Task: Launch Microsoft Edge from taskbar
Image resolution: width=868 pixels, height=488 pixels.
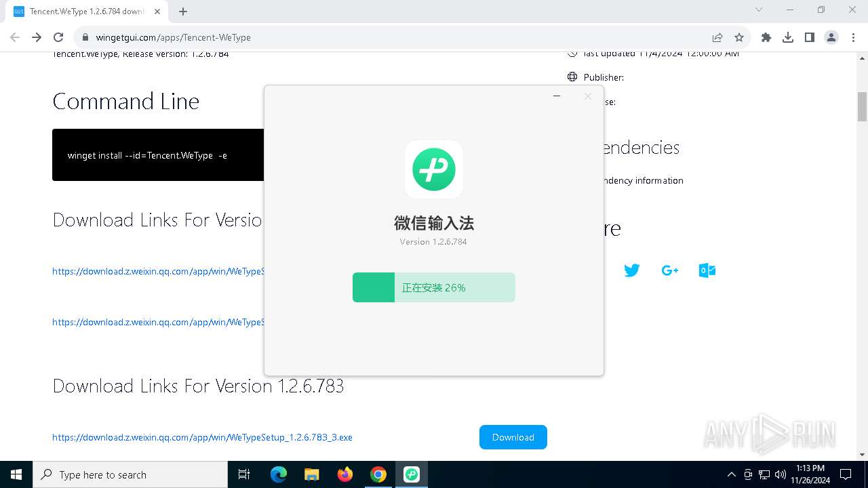Action: pyautogui.click(x=279, y=474)
